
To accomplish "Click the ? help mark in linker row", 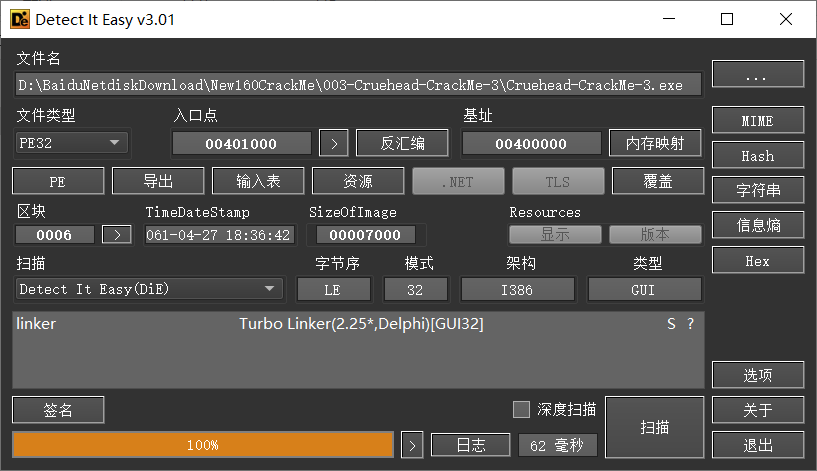I will pos(690,324).
